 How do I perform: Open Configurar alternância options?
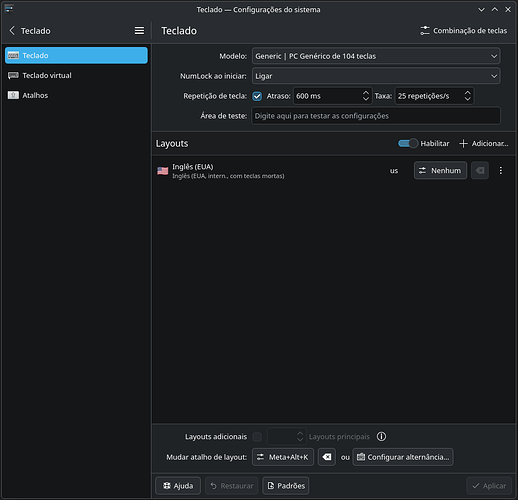click(x=403, y=457)
